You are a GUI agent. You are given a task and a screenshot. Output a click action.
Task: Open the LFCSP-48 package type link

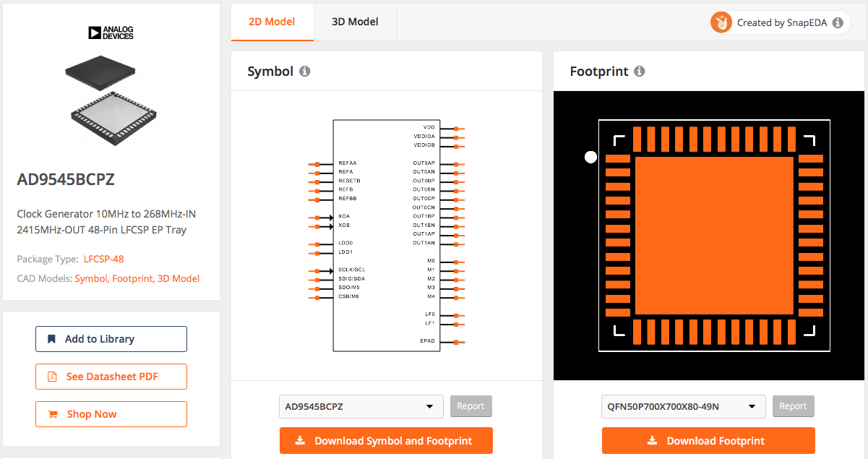103,259
